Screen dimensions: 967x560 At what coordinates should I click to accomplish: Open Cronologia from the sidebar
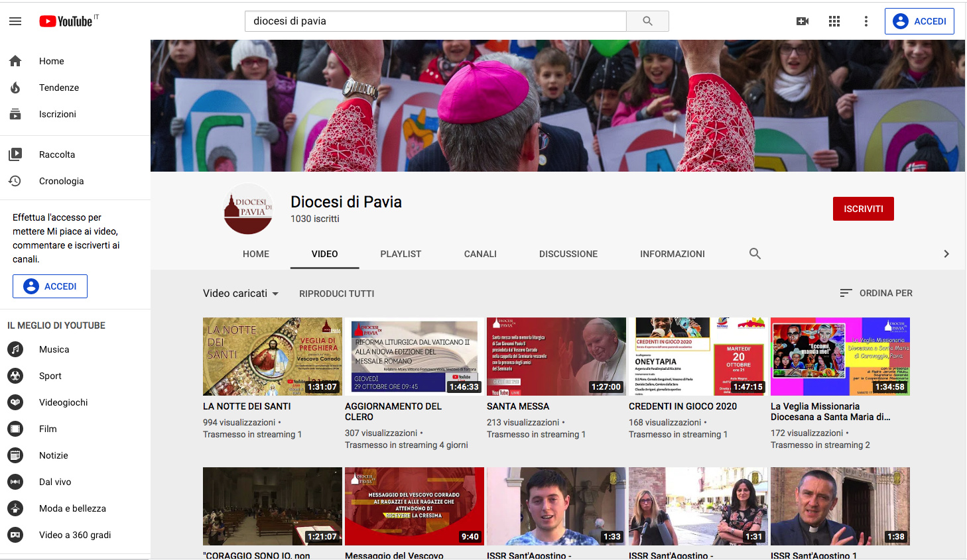[61, 181]
